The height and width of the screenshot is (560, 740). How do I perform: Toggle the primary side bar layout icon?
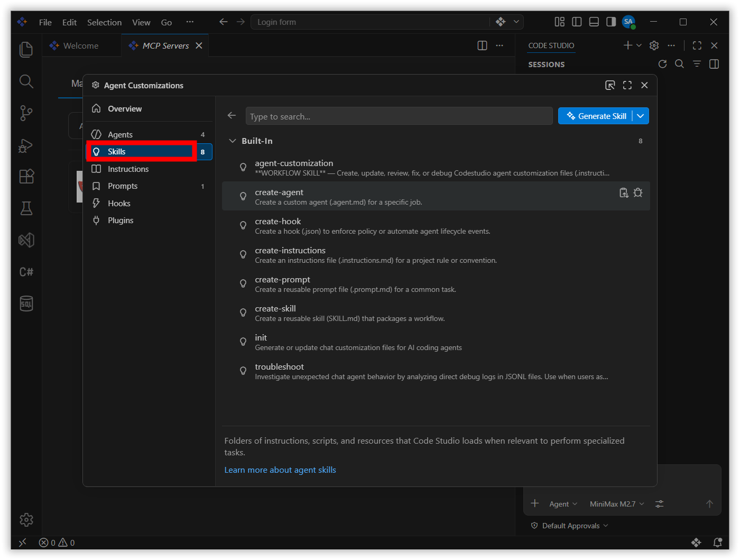577,22
